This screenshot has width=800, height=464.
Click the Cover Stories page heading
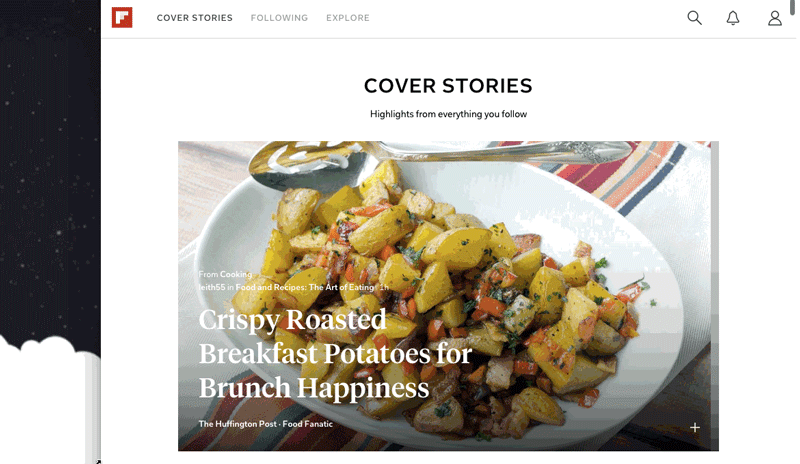448,86
